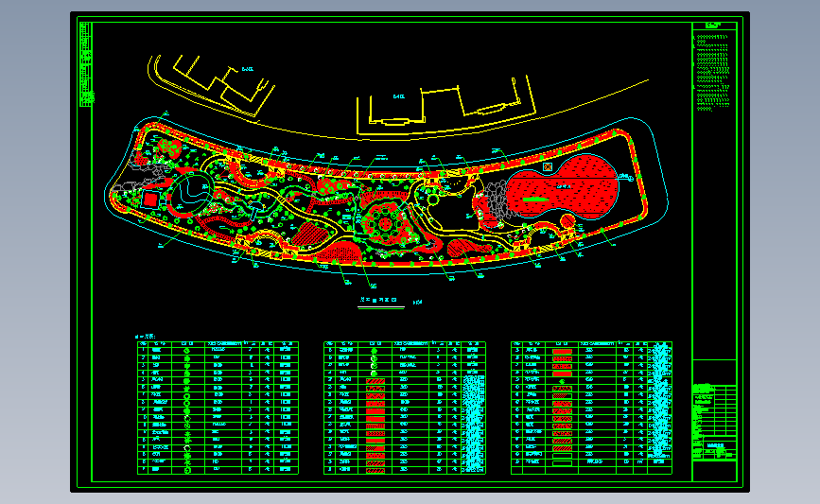
Task: Click the red gourd-shaped pond in the plan
Action: (562, 187)
